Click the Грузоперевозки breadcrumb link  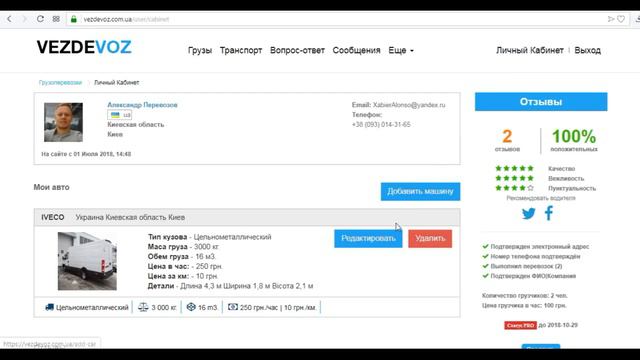[x=60, y=82]
